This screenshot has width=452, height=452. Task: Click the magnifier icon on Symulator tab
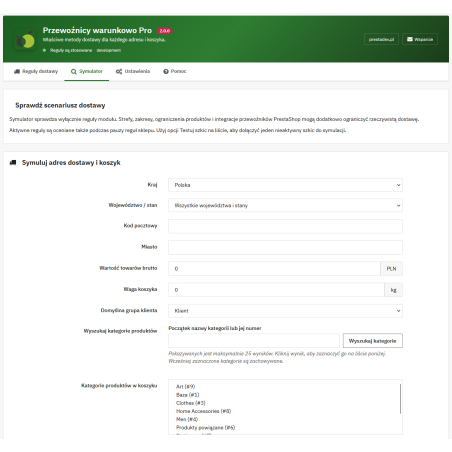tap(74, 71)
